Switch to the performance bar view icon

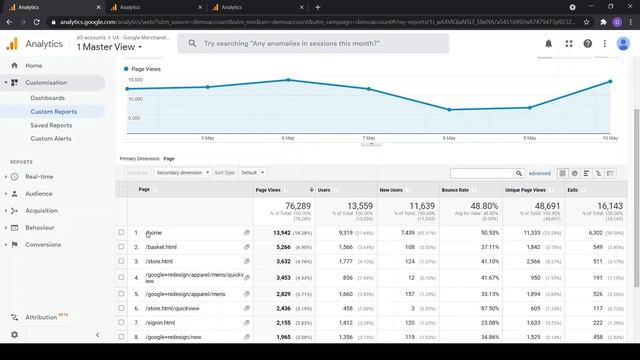click(586, 173)
